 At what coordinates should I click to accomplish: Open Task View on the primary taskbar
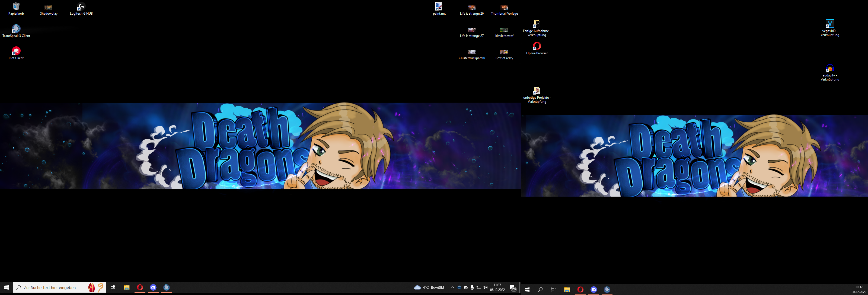(113, 287)
